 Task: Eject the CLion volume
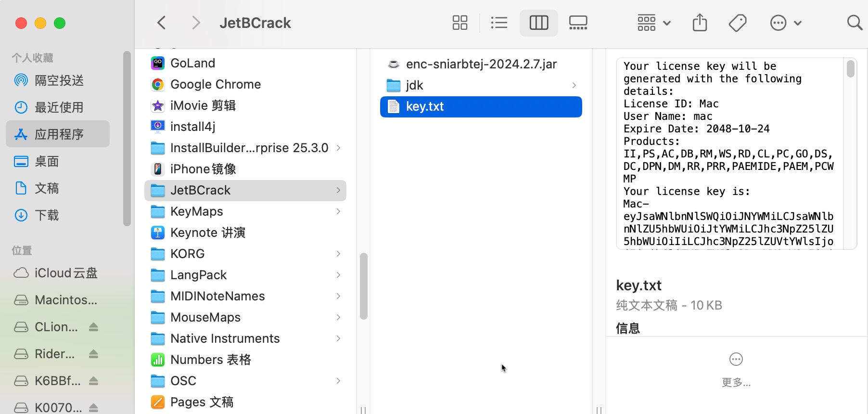[94, 327]
